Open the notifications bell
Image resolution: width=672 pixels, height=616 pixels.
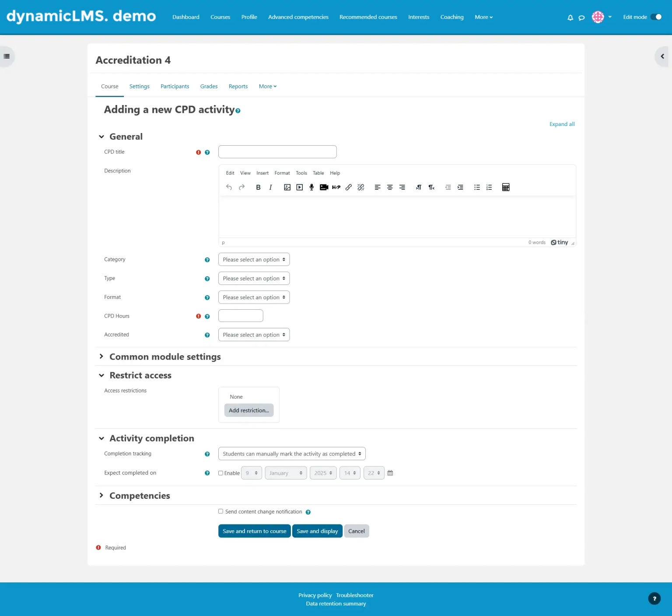[x=570, y=17]
